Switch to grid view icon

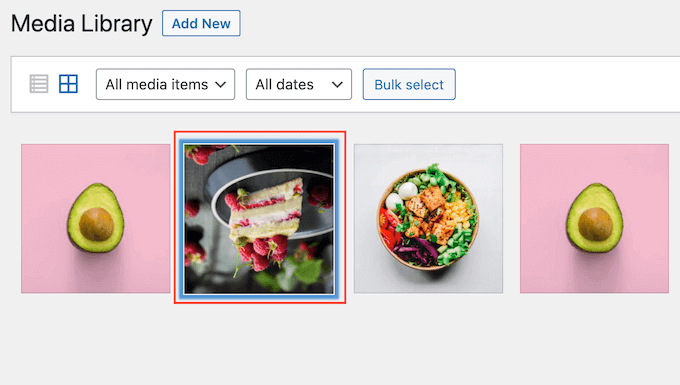69,84
